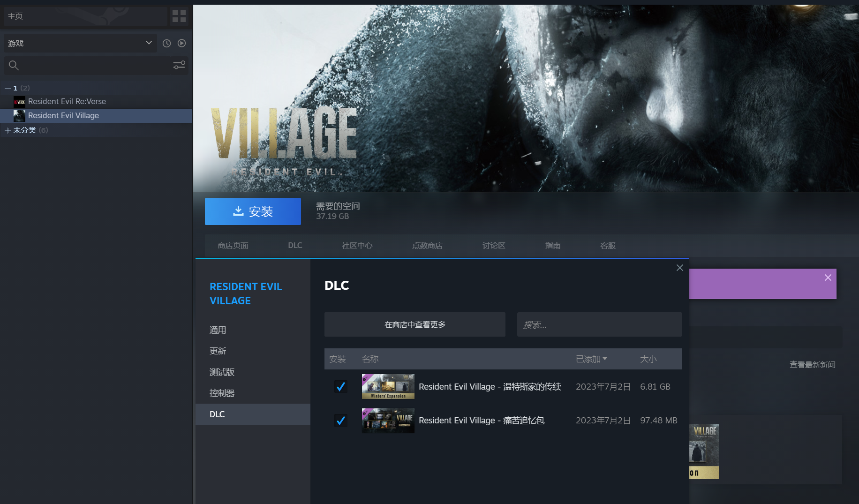Open the 更新 settings tab
Image resolution: width=859 pixels, height=504 pixels.
(x=218, y=351)
